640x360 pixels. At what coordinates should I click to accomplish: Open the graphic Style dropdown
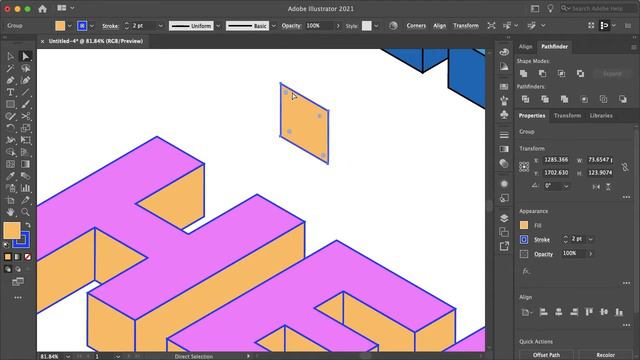[x=376, y=26]
